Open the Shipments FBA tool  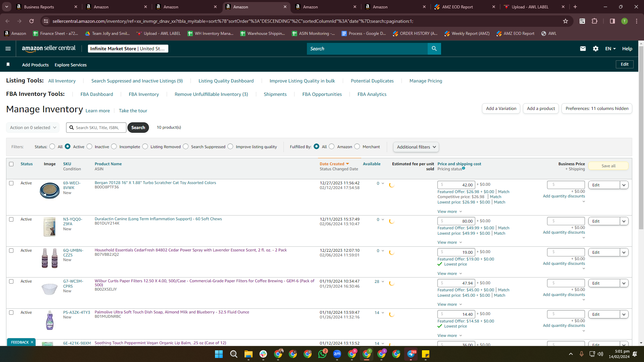(275, 94)
